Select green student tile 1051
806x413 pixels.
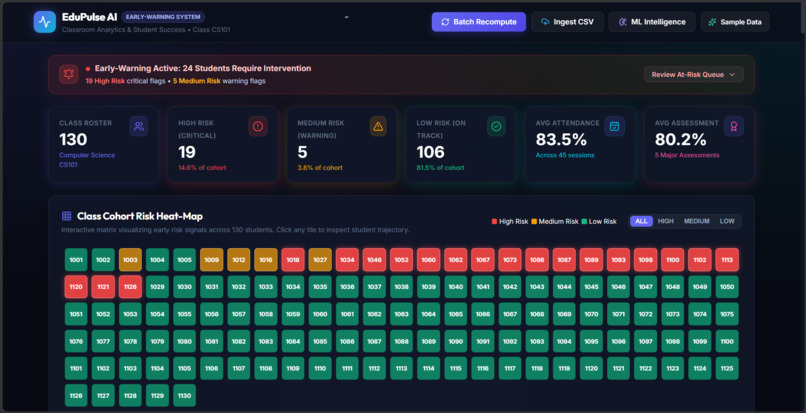pos(76,314)
